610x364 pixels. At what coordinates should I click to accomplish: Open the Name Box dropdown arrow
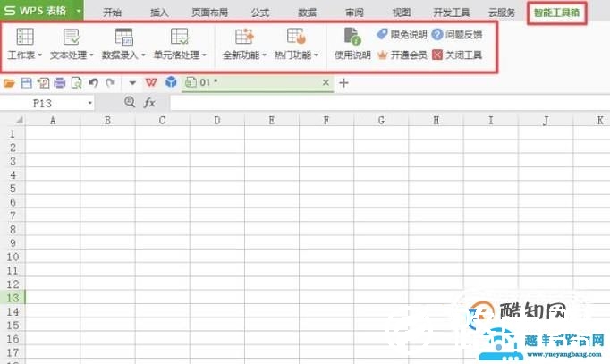click(89, 103)
